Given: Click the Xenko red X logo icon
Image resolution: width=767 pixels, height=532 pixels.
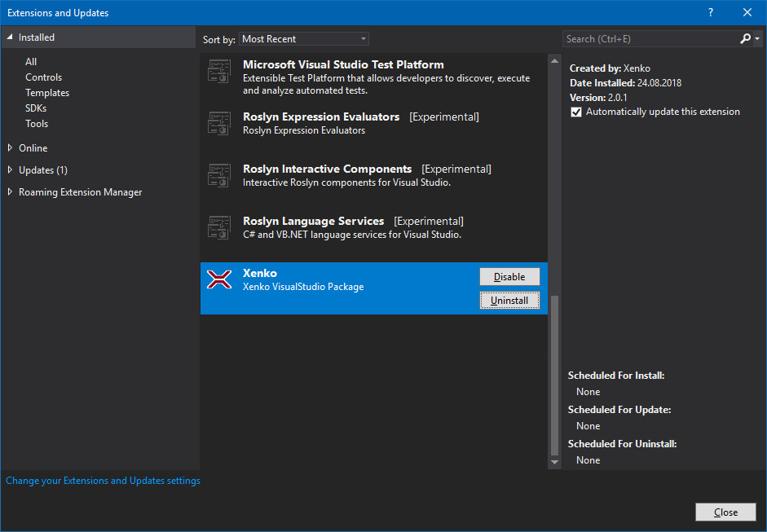Looking at the screenshot, I should click(219, 279).
